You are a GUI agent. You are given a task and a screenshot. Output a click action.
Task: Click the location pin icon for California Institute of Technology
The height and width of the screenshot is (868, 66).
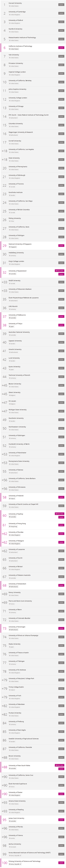tap(9, 49)
